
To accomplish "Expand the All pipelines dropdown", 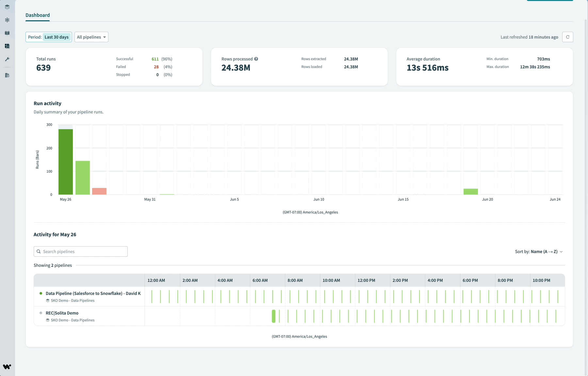I will (x=91, y=37).
